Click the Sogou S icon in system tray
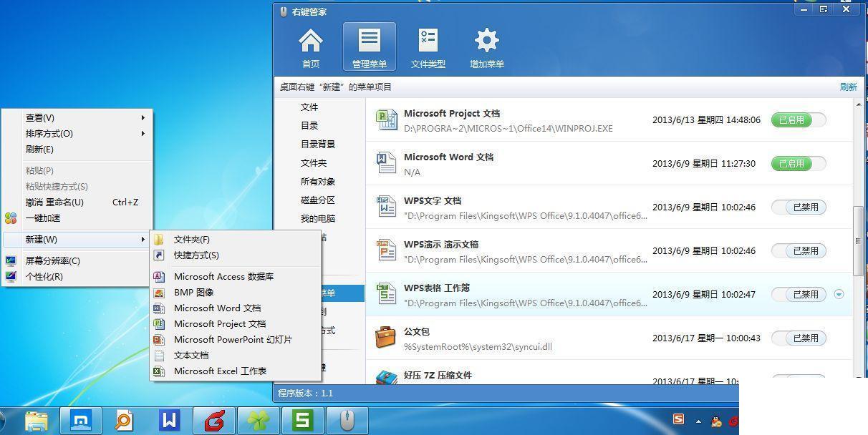The width and height of the screenshot is (868, 435). (678, 420)
